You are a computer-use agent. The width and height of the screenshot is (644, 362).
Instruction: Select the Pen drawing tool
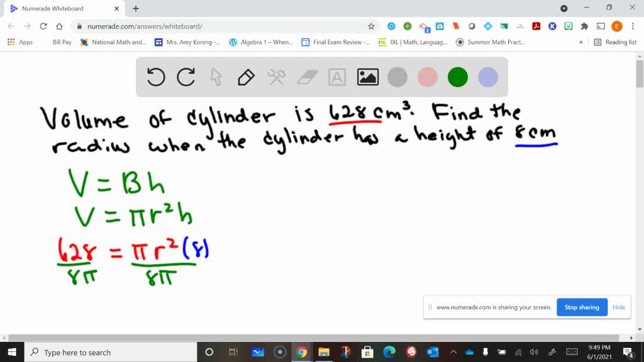pyautogui.click(x=245, y=77)
